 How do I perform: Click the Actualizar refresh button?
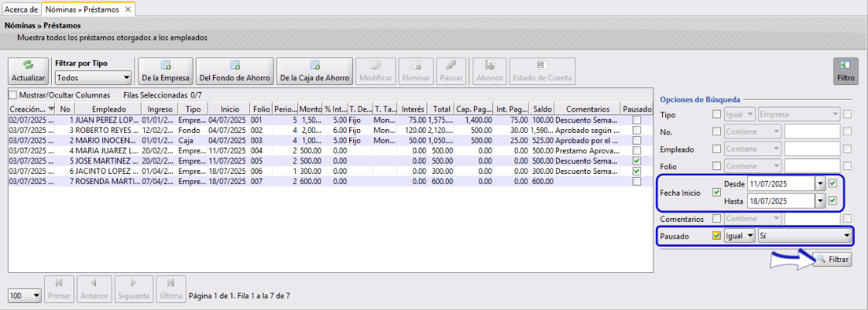pyautogui.click(x=28, y=71)
